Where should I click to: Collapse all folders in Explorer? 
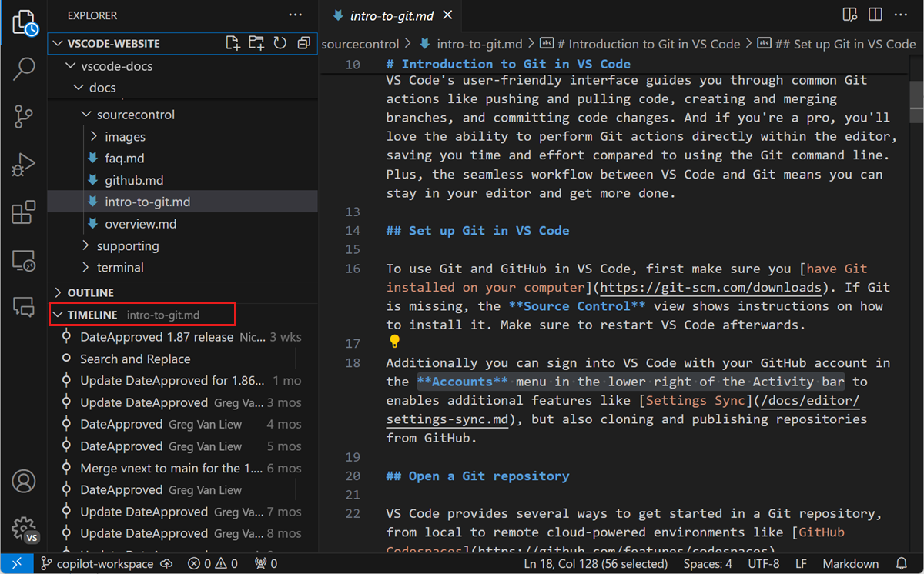tap(303, 43)
